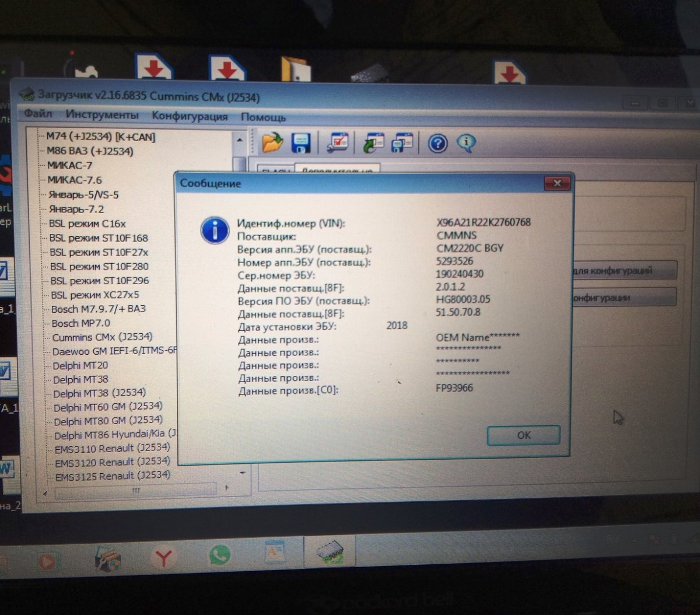Select Delphi MT20 in the ECU list
Screen dimensions: 700x615
80,365
